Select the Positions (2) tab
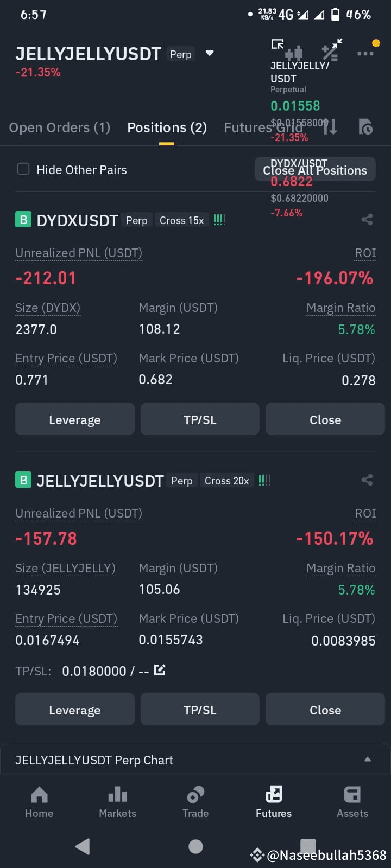The image size is (391, 868). click(167, 127)
